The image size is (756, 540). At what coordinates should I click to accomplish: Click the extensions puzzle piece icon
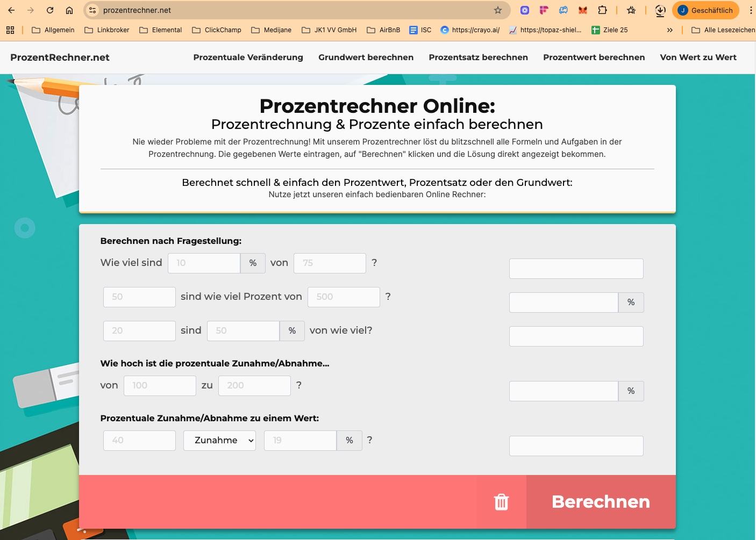tap(603, 10)
